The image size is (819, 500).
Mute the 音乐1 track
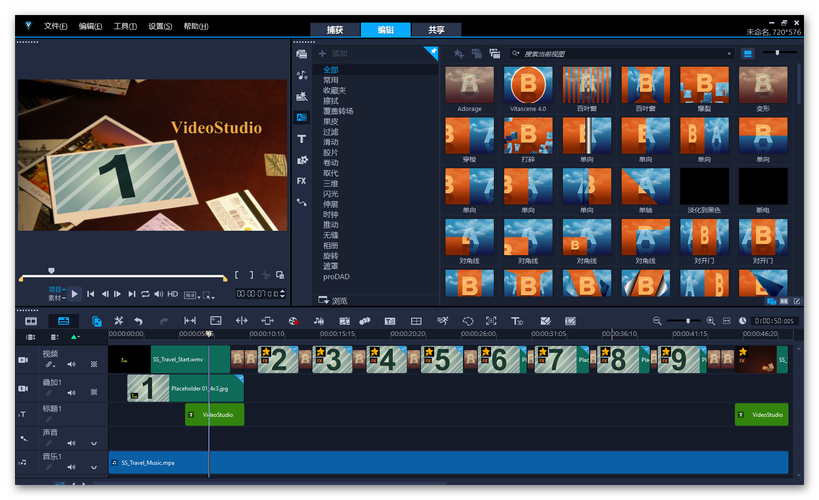[x=72, y=467]
